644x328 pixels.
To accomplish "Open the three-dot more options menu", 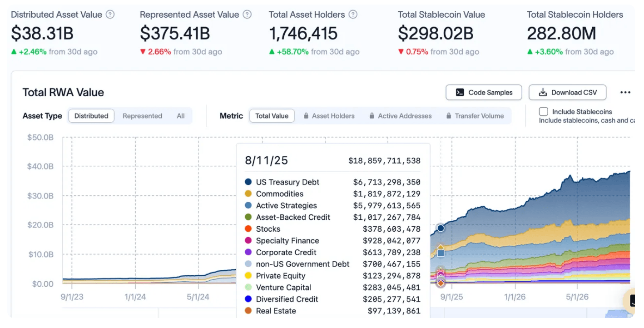I will 625,92.
